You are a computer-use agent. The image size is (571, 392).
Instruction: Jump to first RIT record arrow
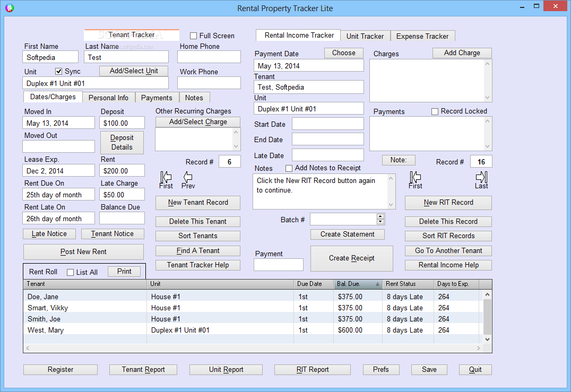tap(415, 177)
